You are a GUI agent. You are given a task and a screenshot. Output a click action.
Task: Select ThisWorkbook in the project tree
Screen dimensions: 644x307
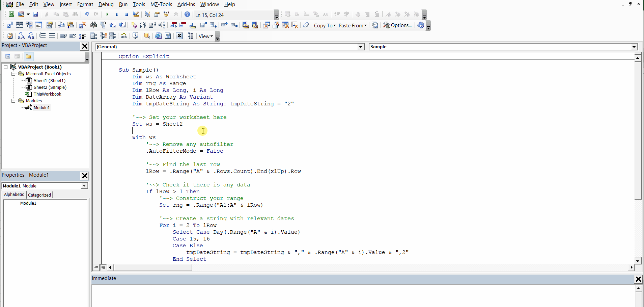click(48, 94)
